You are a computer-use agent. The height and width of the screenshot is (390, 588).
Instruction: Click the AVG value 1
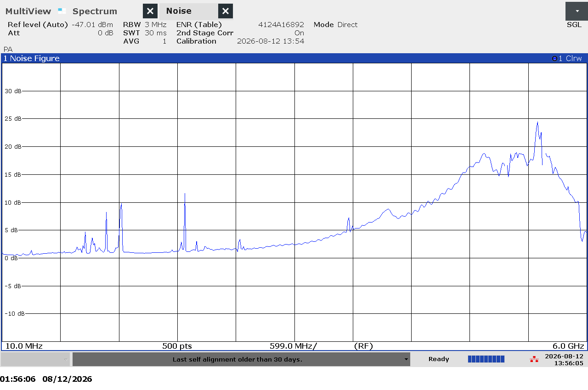pos(164,41)
